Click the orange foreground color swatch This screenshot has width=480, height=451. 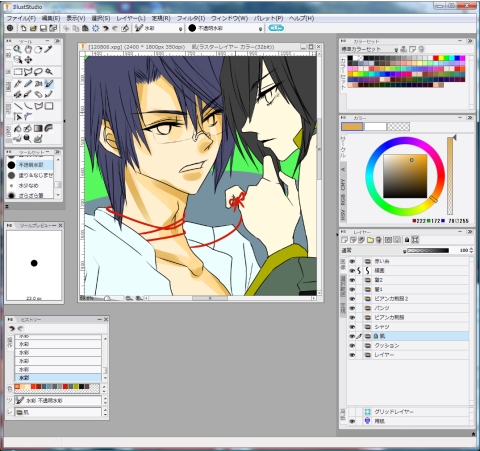click(x=352, y=127)
